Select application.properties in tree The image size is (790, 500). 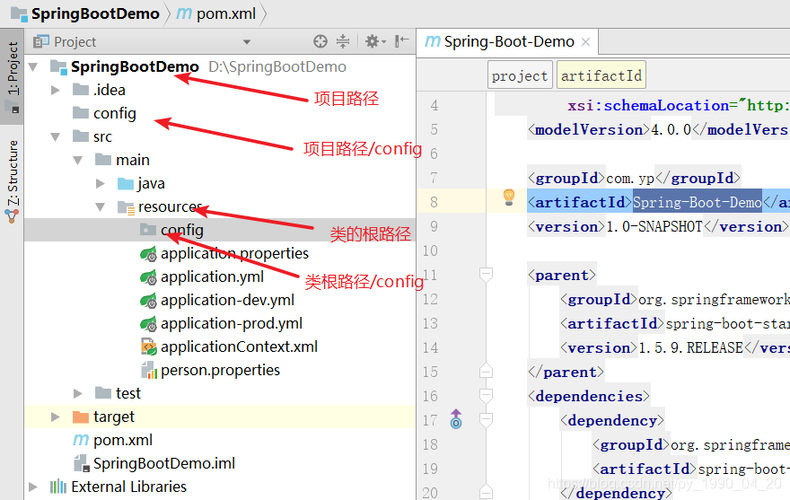234,254
